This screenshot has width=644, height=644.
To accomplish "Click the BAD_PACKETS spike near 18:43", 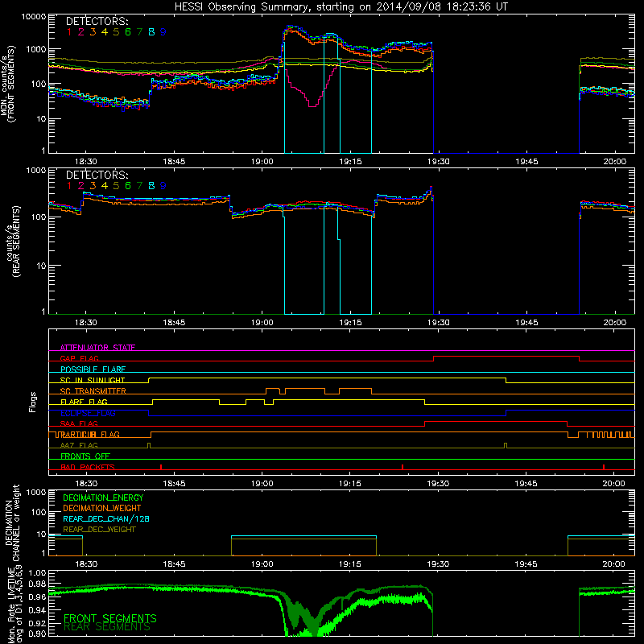I will coord(161,467).
